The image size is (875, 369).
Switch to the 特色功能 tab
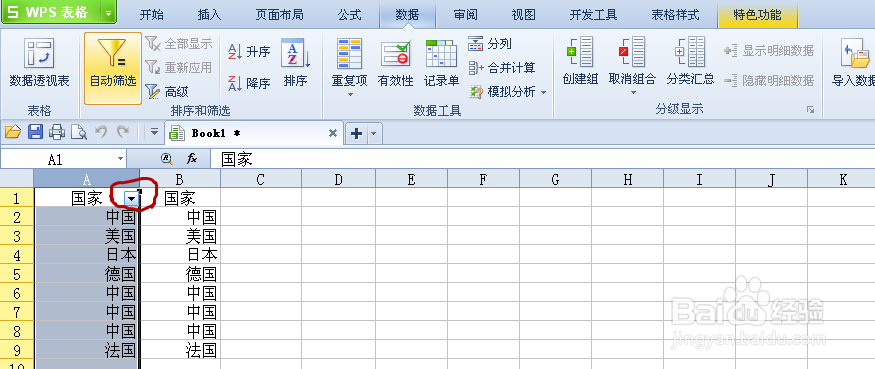pyautogui.click(x=757, y=15)
